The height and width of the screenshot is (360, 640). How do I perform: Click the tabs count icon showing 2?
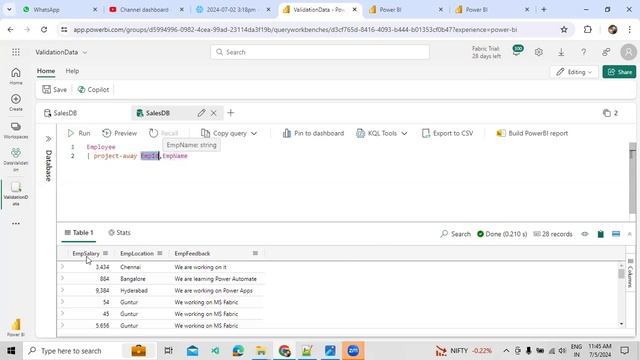click(610, 113)
